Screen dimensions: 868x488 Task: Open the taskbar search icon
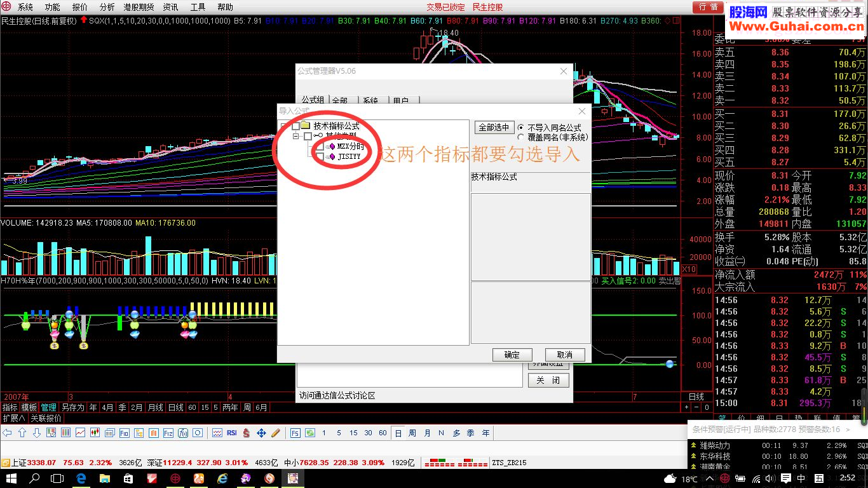click(x=35, y=478)
